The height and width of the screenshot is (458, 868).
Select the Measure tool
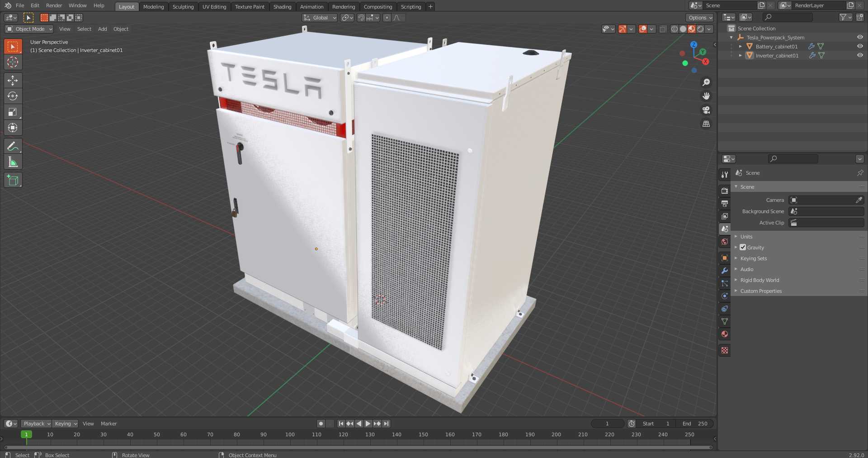click(13, 162)
